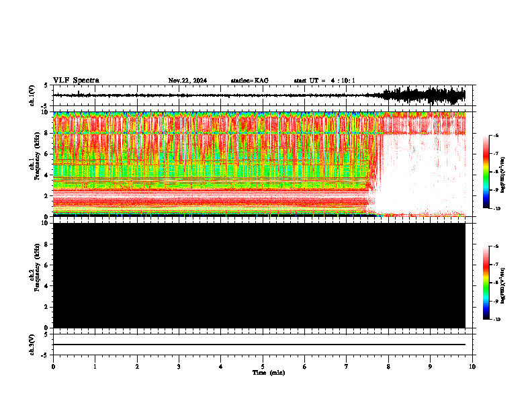532x411 pixels.
Task: Click the ch.1 voltage waveform plot
Action: point(259,95)
